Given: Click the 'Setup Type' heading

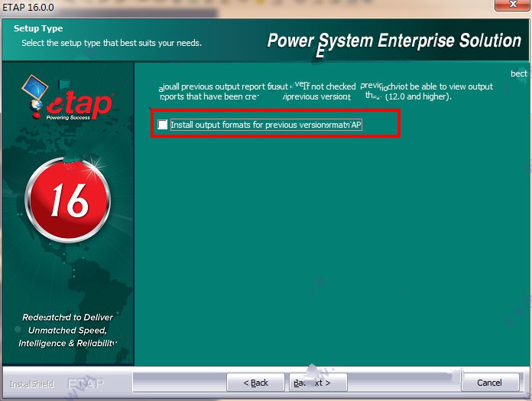Looking at the screenshot, I should point(38,28).
